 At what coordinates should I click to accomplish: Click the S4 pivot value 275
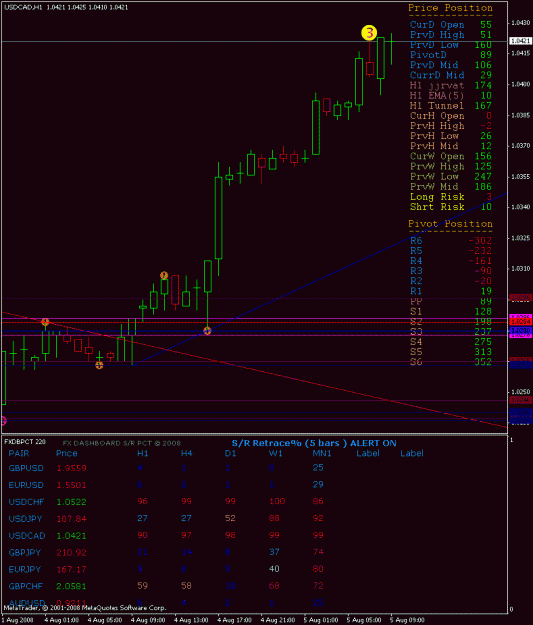click(483, 342)
